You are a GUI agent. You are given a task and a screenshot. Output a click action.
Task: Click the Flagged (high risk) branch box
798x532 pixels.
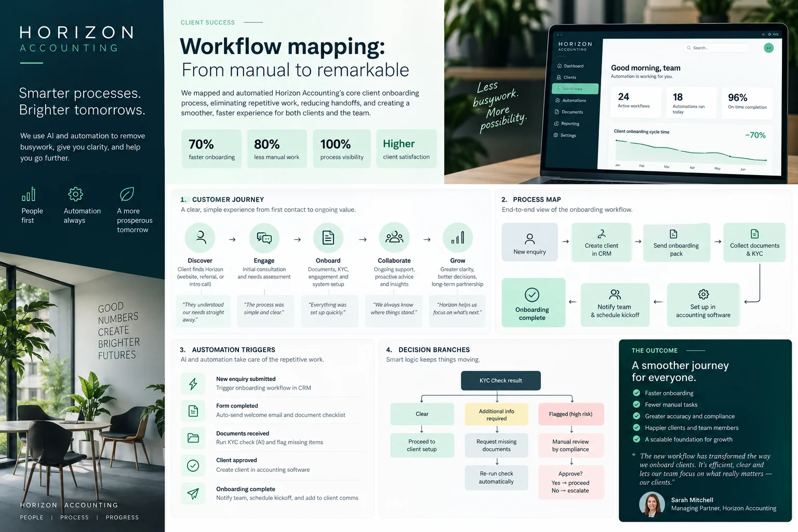571,414
